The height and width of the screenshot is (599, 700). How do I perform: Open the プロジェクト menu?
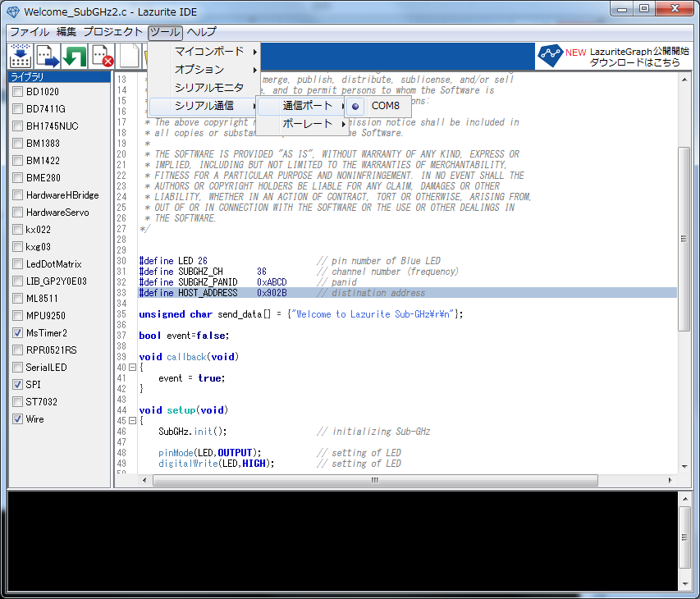(x=113, y=32)
